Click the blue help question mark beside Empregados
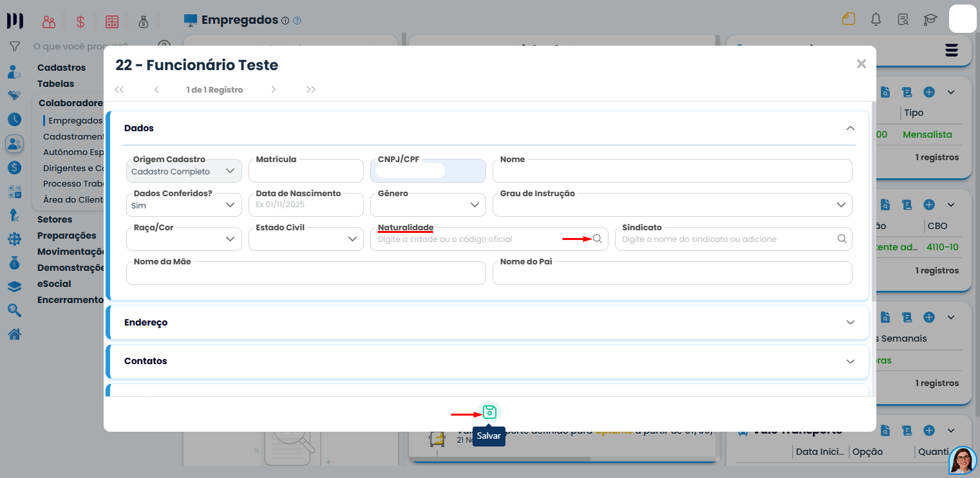 (297, 21)
